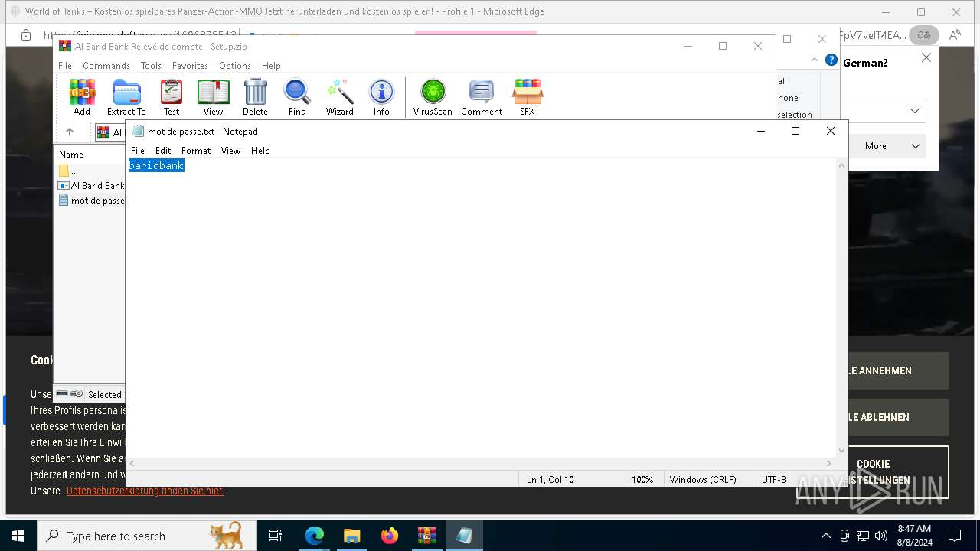Expand the More dropdown in translate popup

889,146
